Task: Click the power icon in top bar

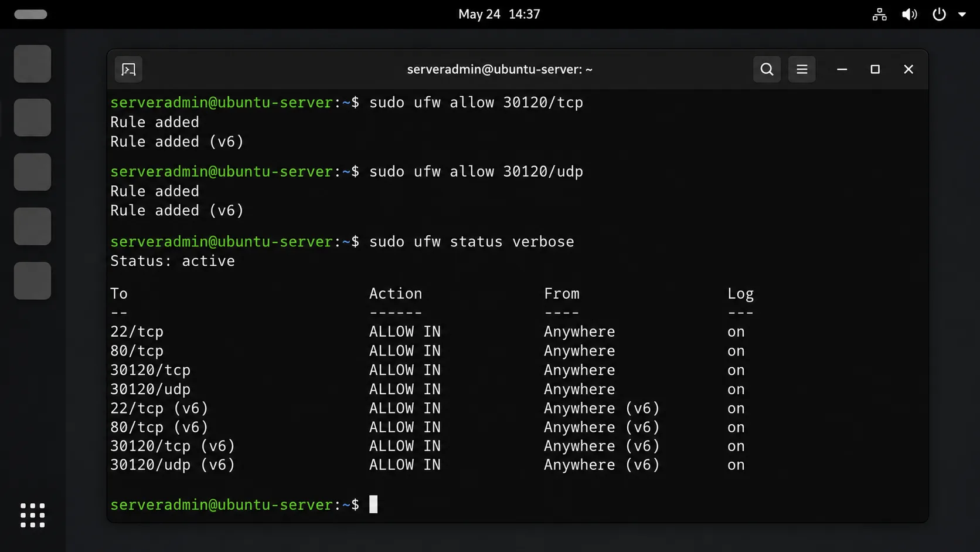Action: pyautogui.click(x=939, y=14)
